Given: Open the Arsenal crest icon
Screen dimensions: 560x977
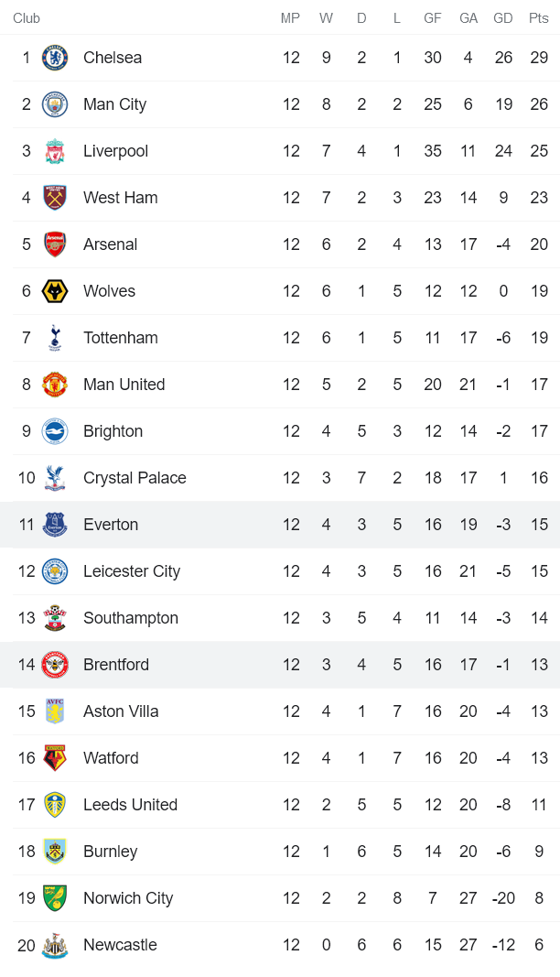Looking at the screenshot, I should click(x=55, y=244).
